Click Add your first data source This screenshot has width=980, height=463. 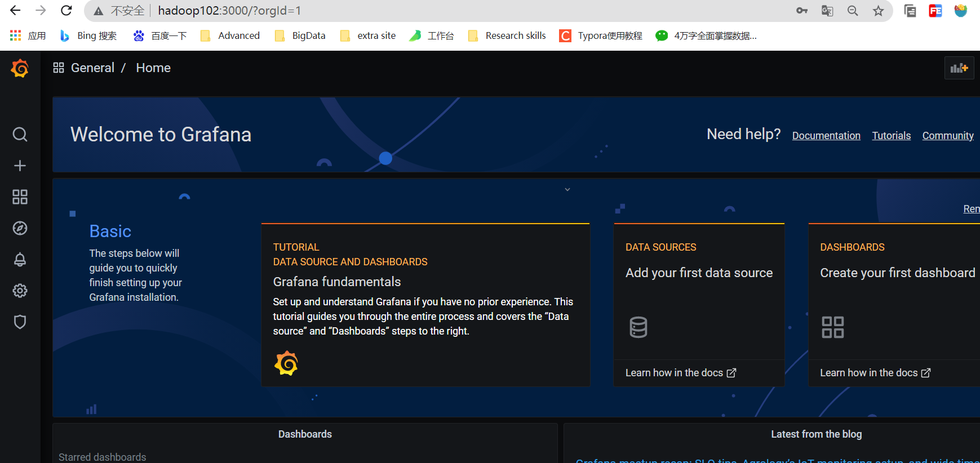pos(699,273)
